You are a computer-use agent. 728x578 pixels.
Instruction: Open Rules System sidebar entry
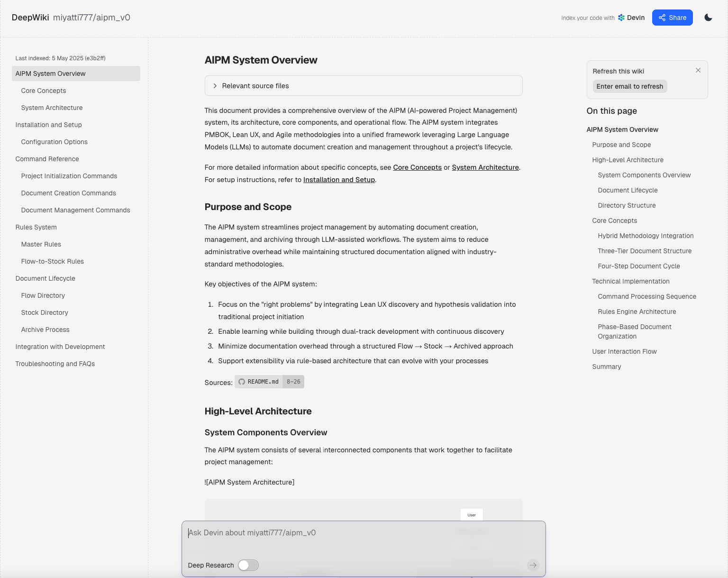click(36, 227)
